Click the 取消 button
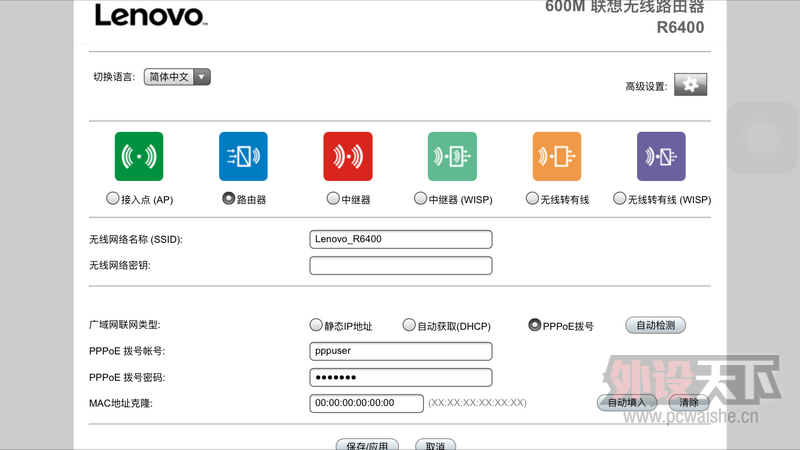Viewport: 800px width, 450px height. pyautogui.click(x=435, y=445)
